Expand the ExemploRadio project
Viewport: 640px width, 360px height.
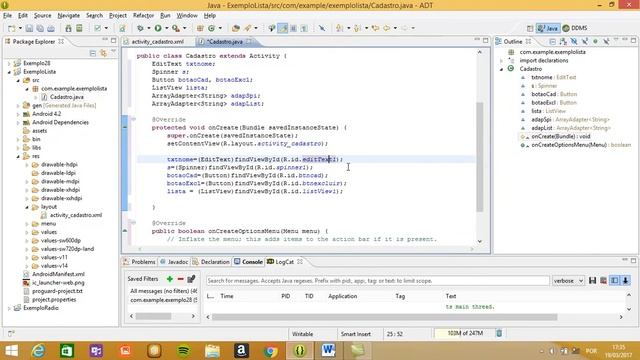coord(9,308)
